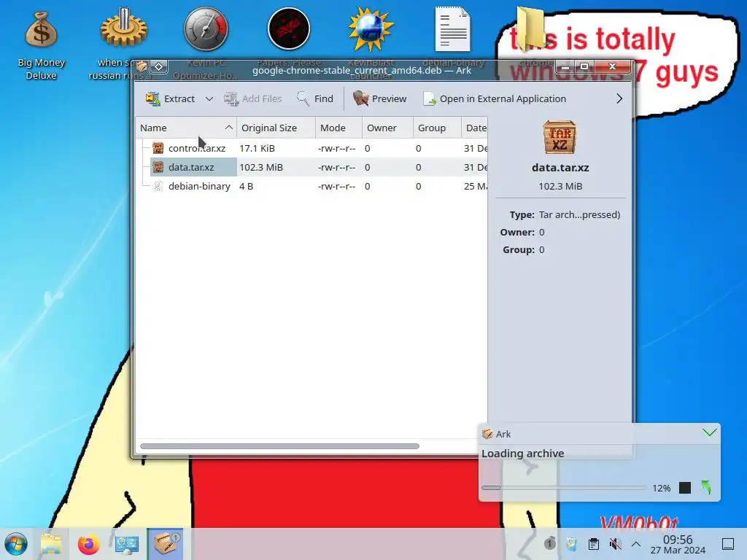The image size is (747, 560).
Task: Open the system settings taskbar icon
Action: click(x=127, y=544)
